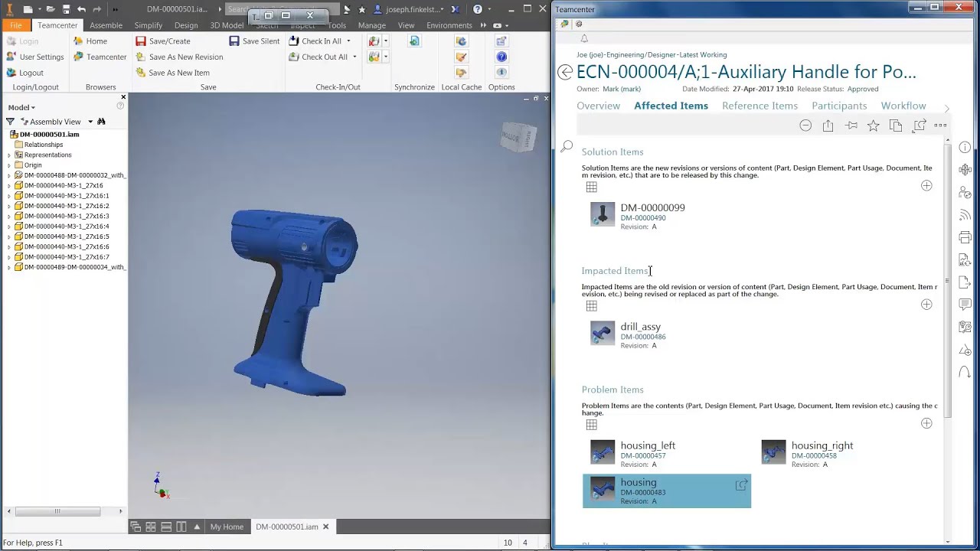Expand the DM-00000440-M3-1_27x16:1 node
The height and width of the screenshot is (551, 980).
coord(9,195)
